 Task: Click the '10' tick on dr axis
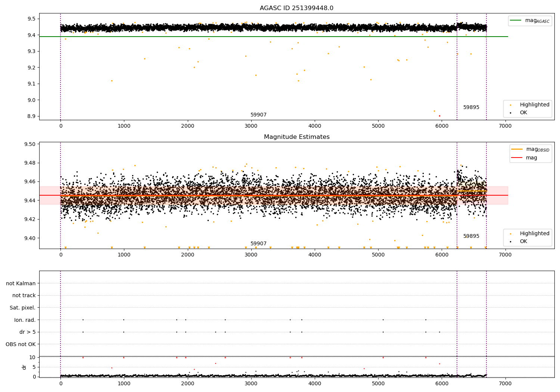(32, 358)
